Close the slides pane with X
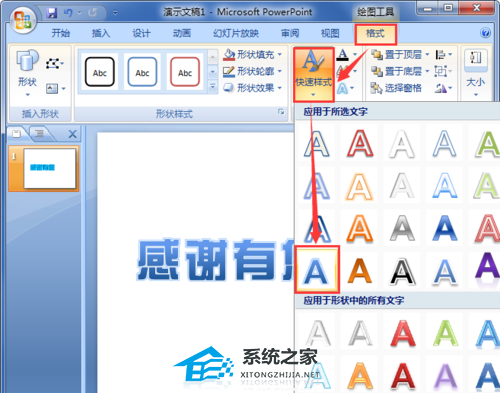This screenshot has height=393, width=500. pos(72,134)
